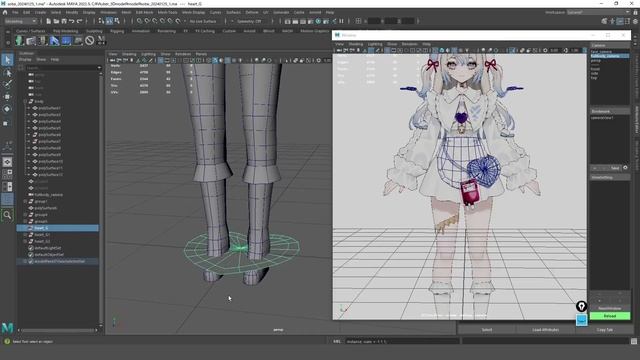Click the lightbulb icon near Reload
This screenshot has width=640, height=360.
581,306
